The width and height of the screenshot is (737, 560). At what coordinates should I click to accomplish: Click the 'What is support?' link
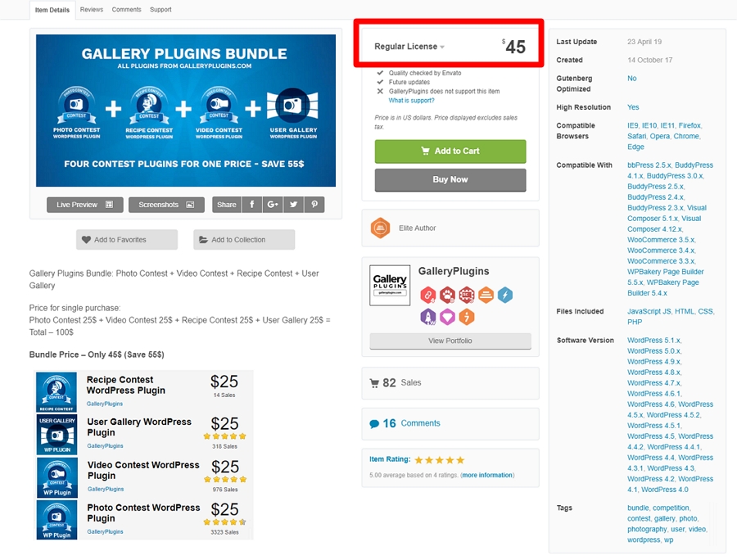412,101
